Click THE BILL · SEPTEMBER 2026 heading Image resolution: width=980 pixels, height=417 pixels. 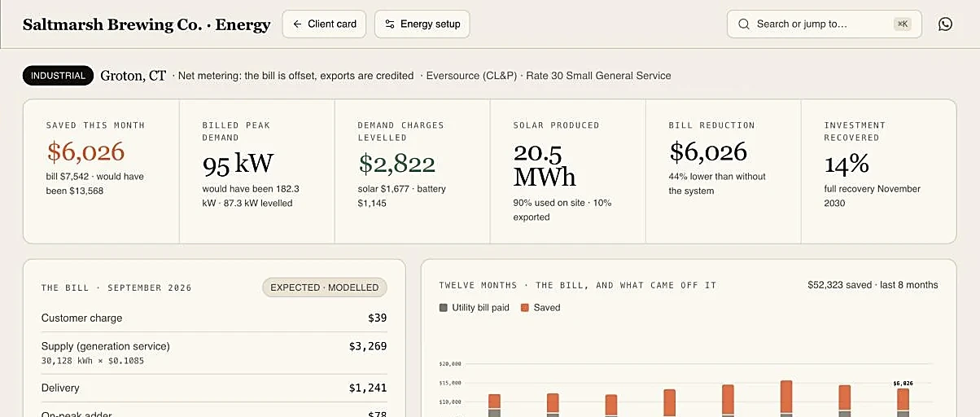(116, 288)
